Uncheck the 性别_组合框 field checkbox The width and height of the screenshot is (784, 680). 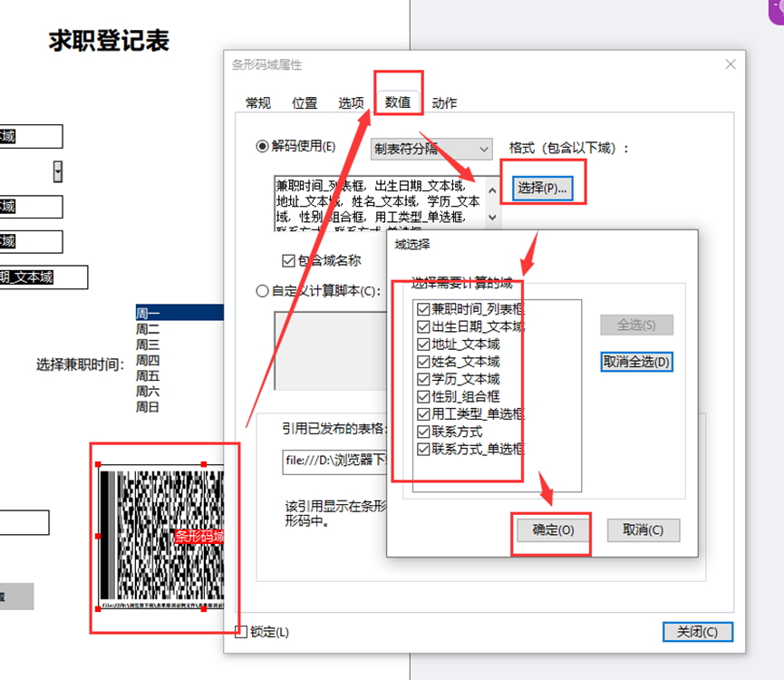[x=423, y=396]
